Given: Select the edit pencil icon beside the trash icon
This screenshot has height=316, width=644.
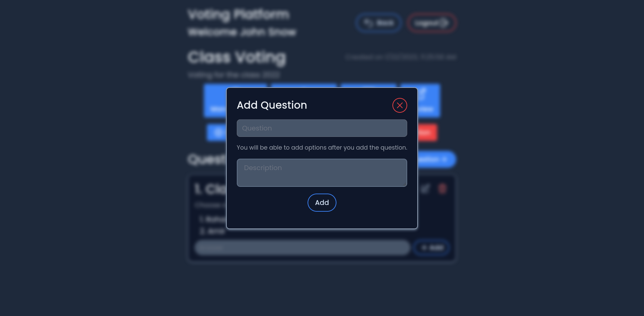Looking at the screenshot, I should (425, 189).
